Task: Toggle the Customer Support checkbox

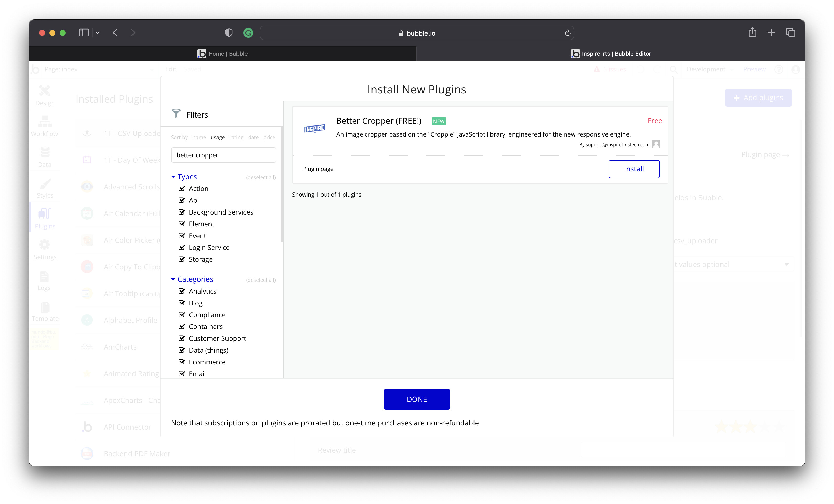Action: pos(182,338)
